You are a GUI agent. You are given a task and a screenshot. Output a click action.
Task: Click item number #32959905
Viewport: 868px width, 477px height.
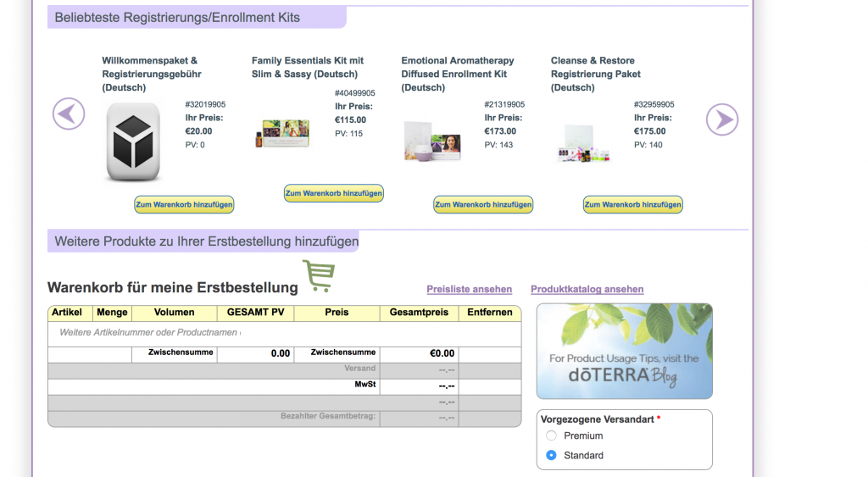click(654, 104)
